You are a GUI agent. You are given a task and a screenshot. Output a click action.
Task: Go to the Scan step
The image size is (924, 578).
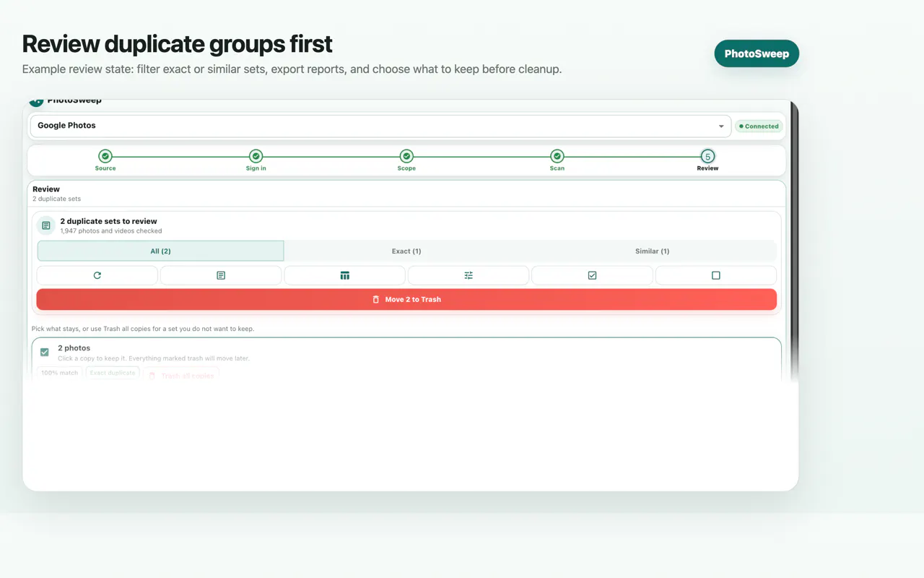click(557, 160)
